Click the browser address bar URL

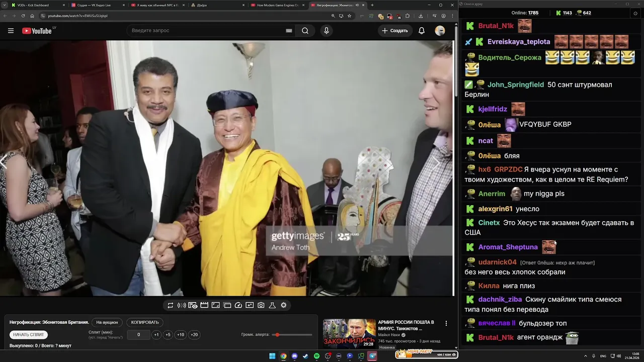(x=77, y=16)
